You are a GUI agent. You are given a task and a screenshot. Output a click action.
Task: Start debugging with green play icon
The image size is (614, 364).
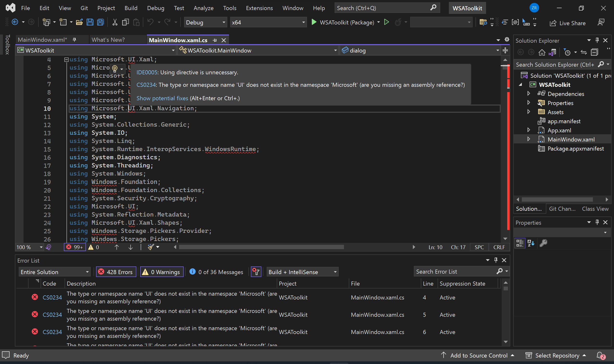point(314,22)
